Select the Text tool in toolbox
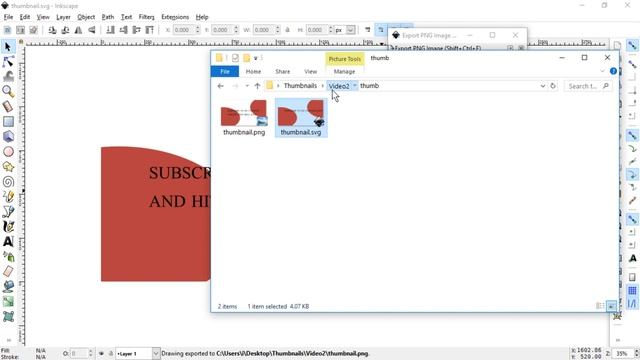This screenshot has height=360, width=640. pos(8,242)
